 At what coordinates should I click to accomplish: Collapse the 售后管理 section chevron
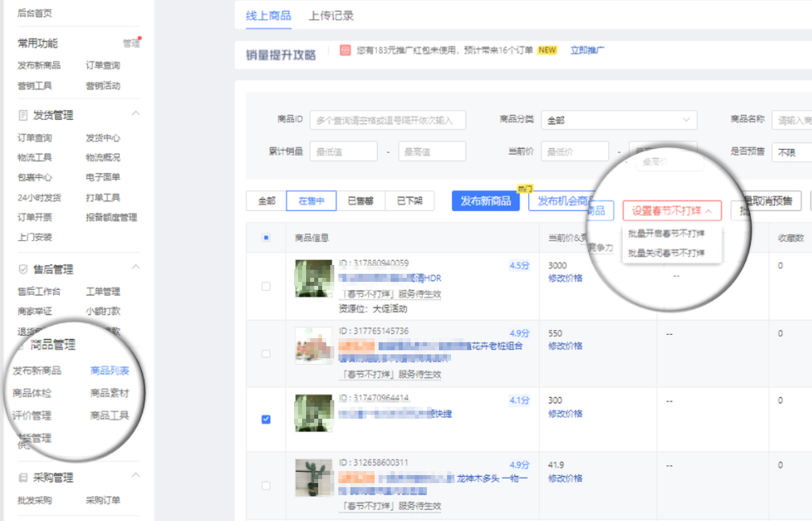pos(138,267)
